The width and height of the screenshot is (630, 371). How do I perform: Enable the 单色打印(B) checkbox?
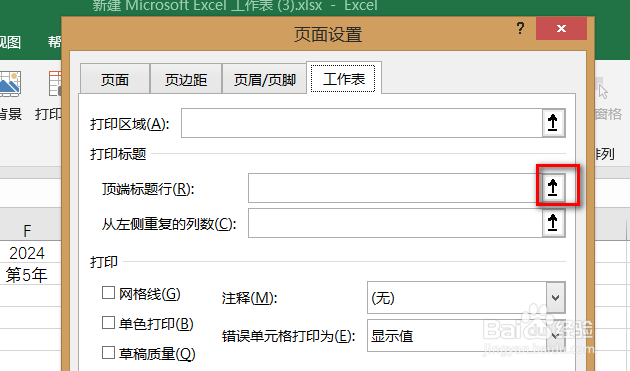click(108, 323)
